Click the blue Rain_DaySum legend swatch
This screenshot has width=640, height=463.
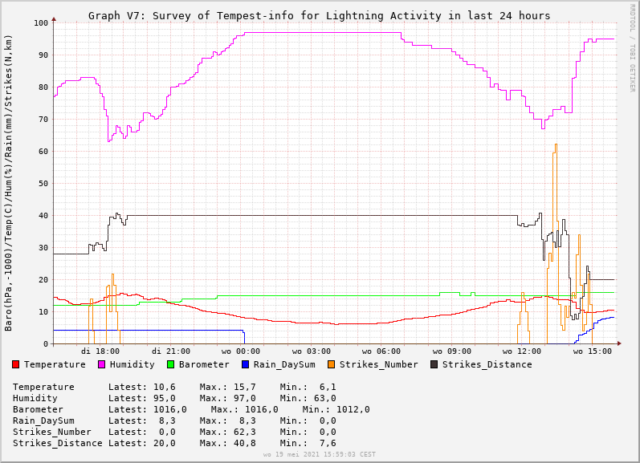pyautogui.click(x=245, y=364)
